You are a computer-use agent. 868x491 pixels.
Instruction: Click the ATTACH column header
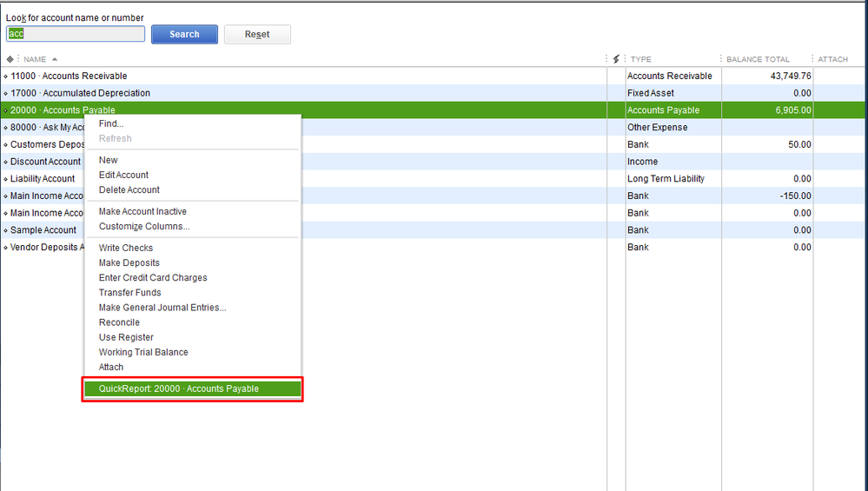click(x=832, y=59)
